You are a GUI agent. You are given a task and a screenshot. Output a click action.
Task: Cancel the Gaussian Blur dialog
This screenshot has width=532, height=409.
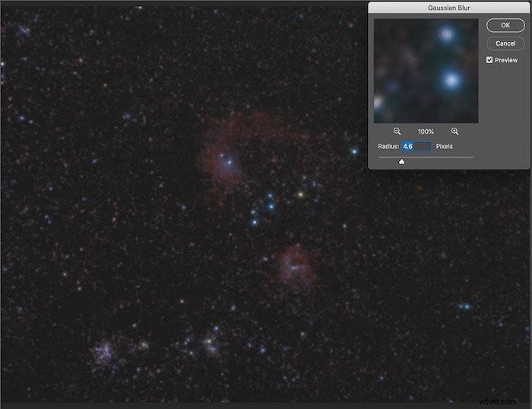(x=505, y=43)
